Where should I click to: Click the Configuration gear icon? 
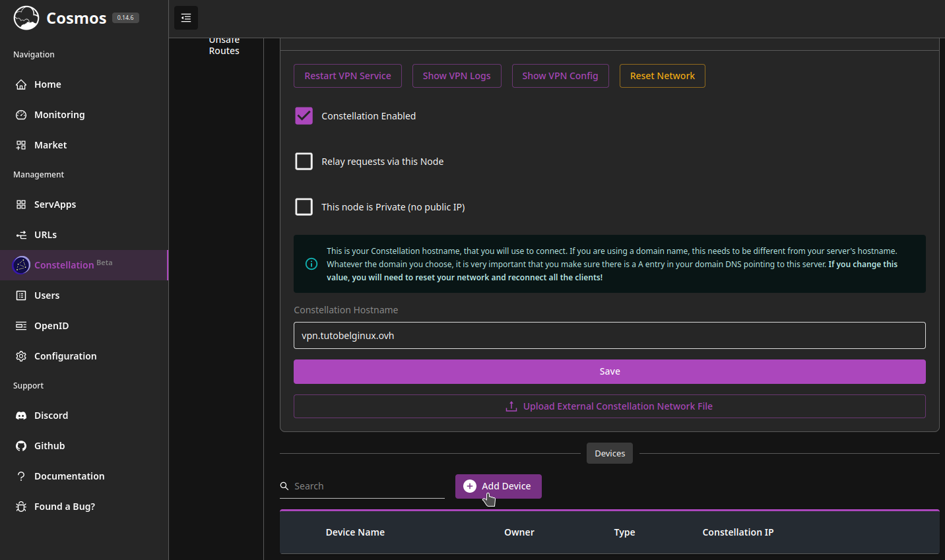[x=21, y=356]
